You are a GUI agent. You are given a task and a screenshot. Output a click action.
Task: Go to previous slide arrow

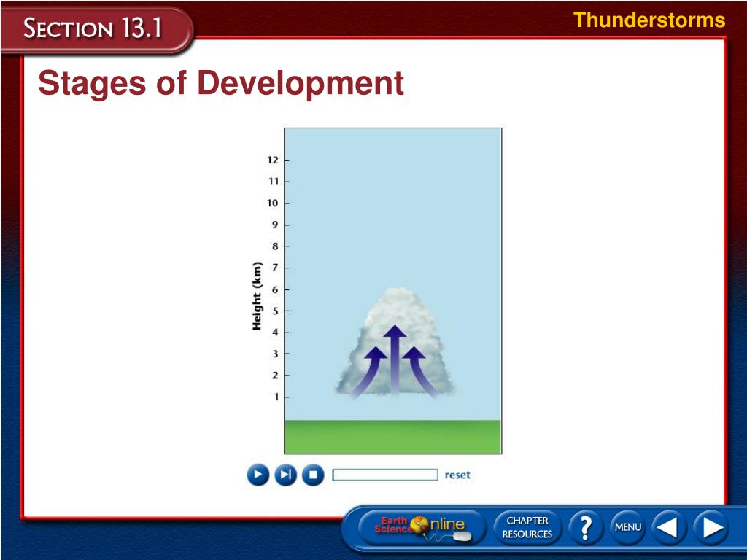pos(668,527)
